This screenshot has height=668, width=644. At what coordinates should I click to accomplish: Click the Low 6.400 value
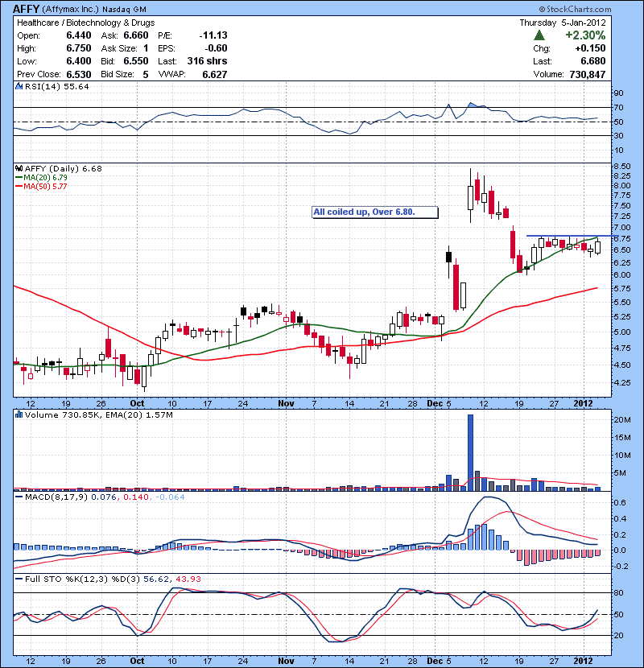click(78, 61)
